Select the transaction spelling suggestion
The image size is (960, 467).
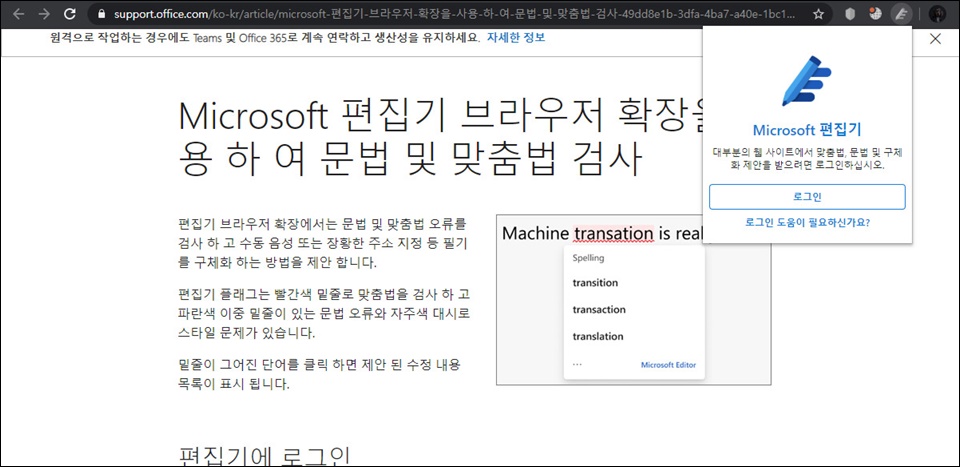599,310
